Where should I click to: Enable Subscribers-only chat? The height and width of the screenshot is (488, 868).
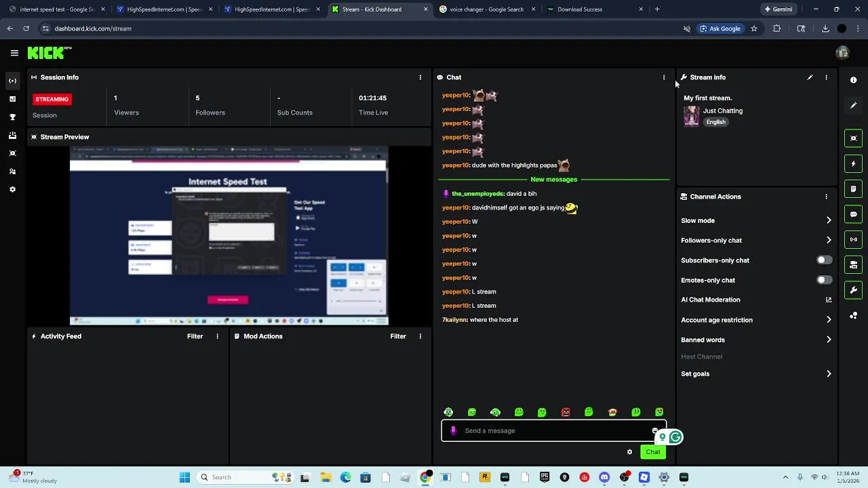click(824, 260)
